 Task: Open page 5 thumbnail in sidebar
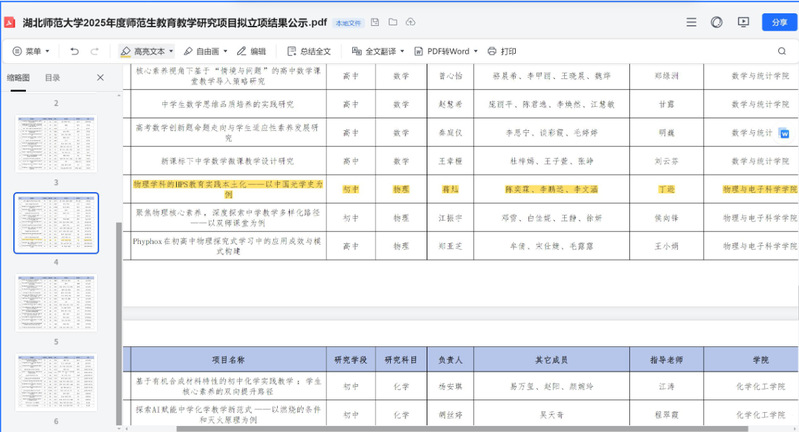(x=56, y=302)
